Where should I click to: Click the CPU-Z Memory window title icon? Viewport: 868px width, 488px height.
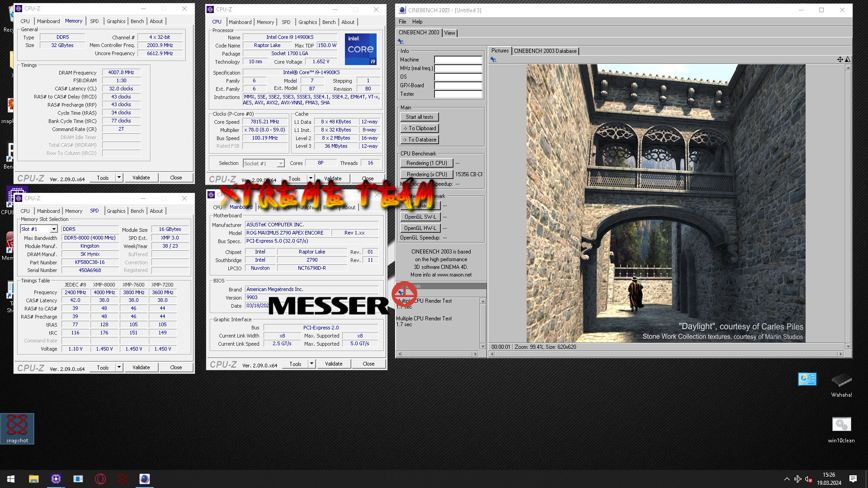click(19, 8)
